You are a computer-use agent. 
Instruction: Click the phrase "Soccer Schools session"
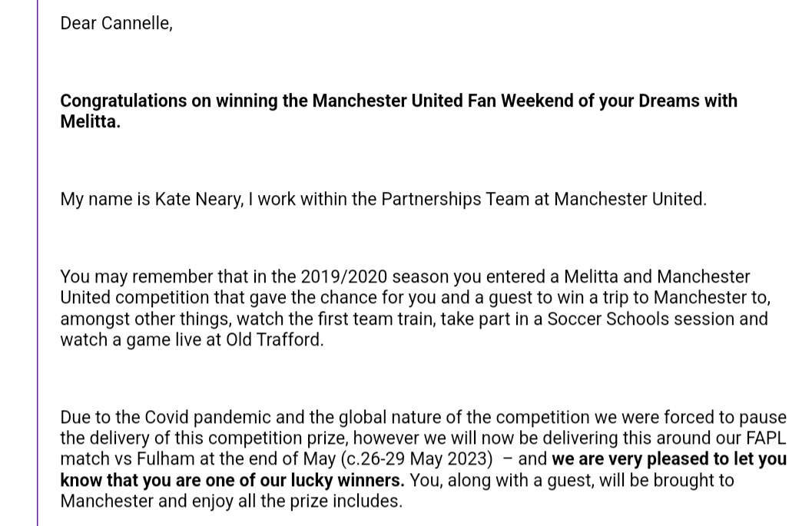(641, 319)
